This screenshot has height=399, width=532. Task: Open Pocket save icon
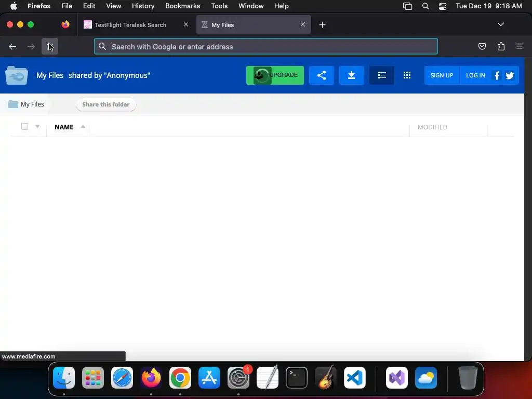pos(482,46)
